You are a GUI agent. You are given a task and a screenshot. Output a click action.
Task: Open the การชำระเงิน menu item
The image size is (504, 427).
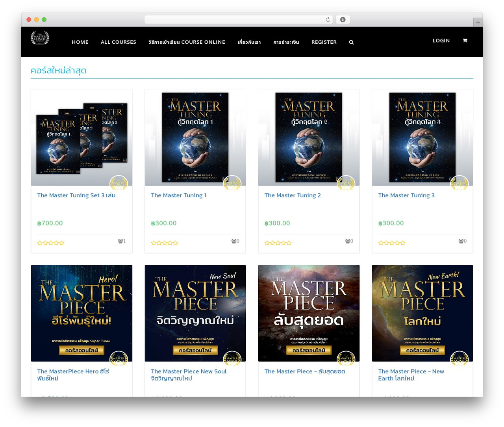point(286,42)
